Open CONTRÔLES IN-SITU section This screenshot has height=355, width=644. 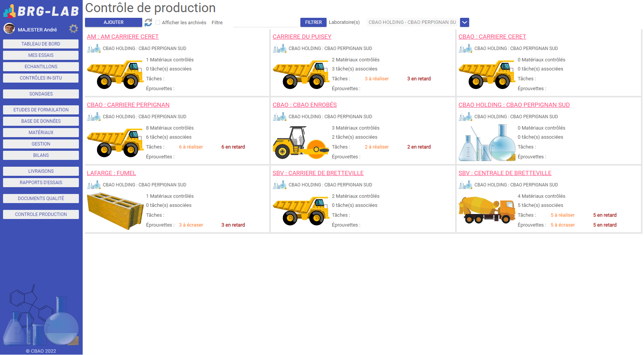point(41,78)
